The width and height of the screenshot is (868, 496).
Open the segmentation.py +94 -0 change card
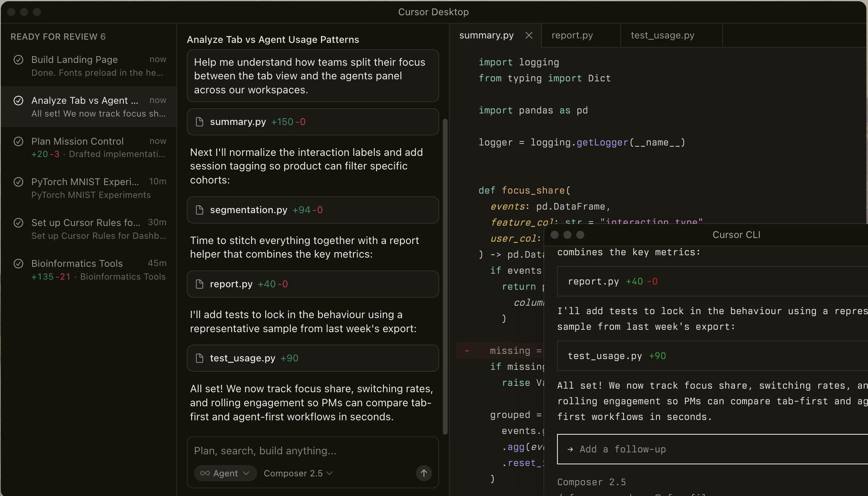tap(313, 210)
